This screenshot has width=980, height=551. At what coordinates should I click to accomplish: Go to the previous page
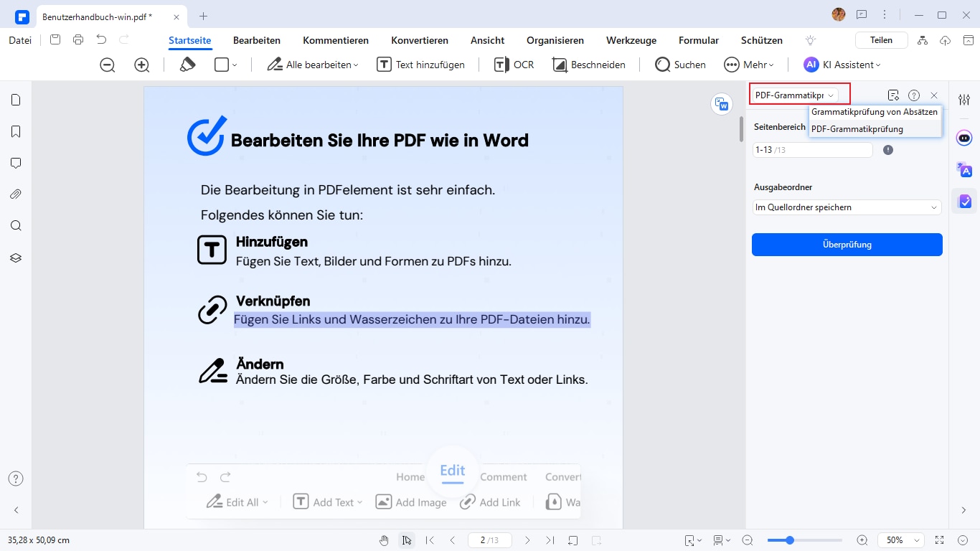click(452, 540)
